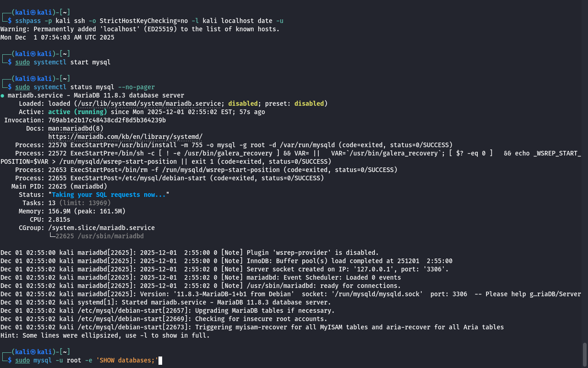This screenshot has width=588, height=368.
Task: Open the mariadb.com systemd documentation URL
Action: tap(125, 137)
